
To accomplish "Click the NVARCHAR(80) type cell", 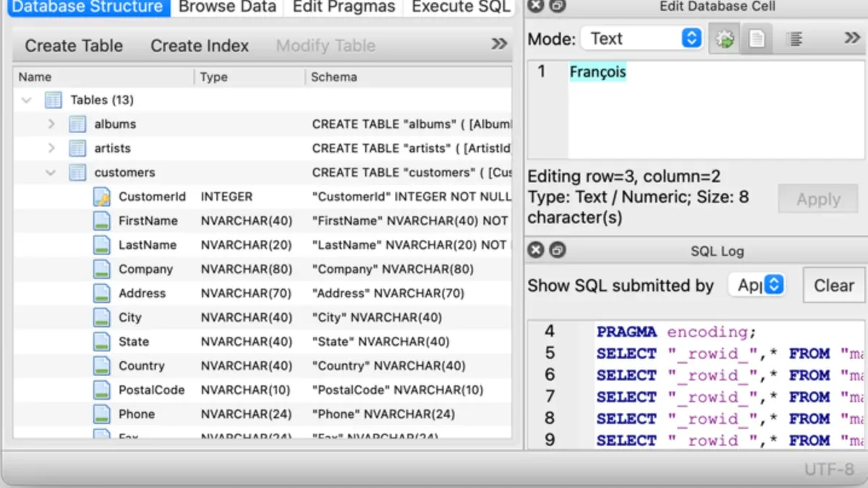I will (x=247, y=270).
